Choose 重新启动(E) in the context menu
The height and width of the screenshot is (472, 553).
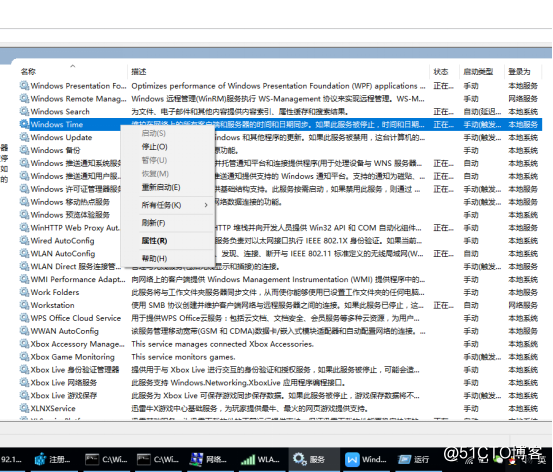161,187
